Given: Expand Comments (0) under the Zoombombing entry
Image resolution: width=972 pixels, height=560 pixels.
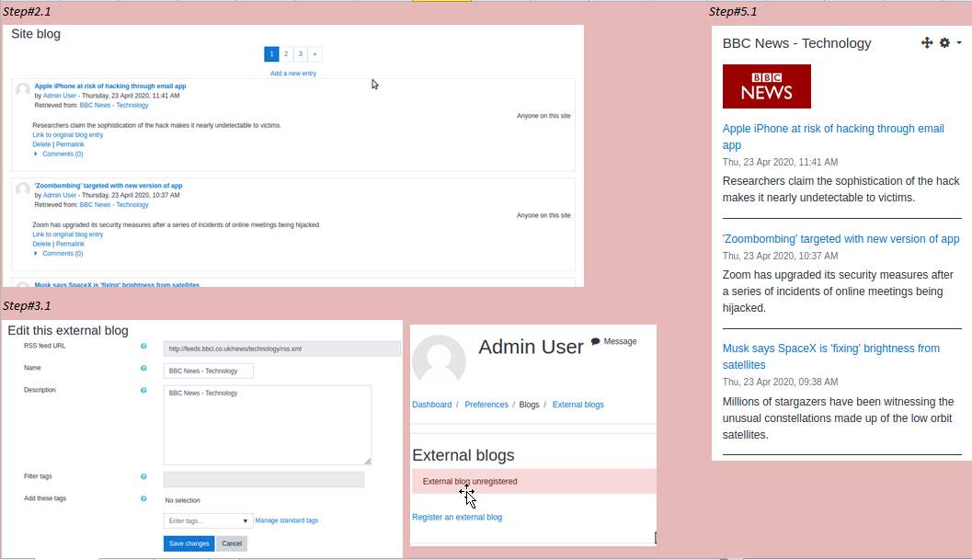Looking at the screenshot, I should (x=62, y=254).
